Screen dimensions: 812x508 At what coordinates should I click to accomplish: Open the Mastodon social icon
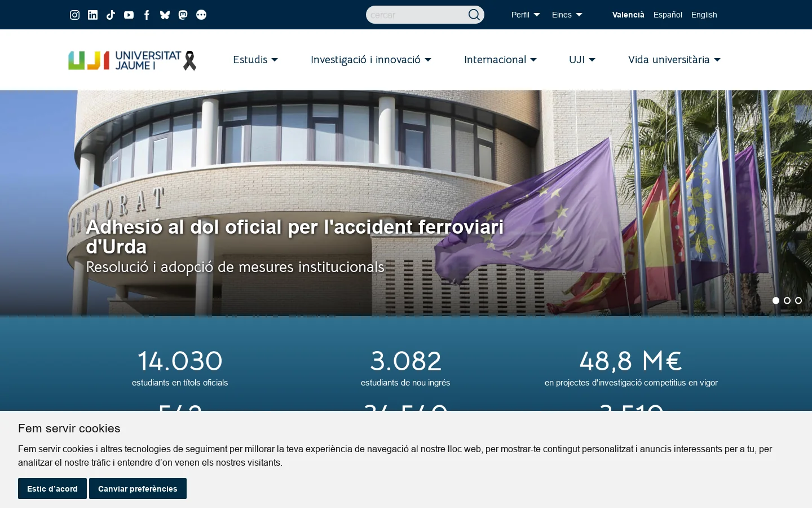(x=183, y=15)
